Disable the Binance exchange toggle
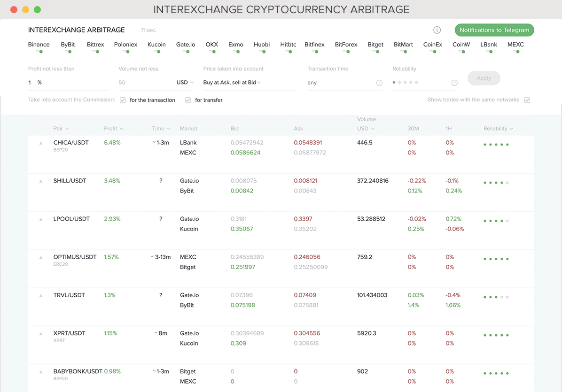 pos(39,52)
